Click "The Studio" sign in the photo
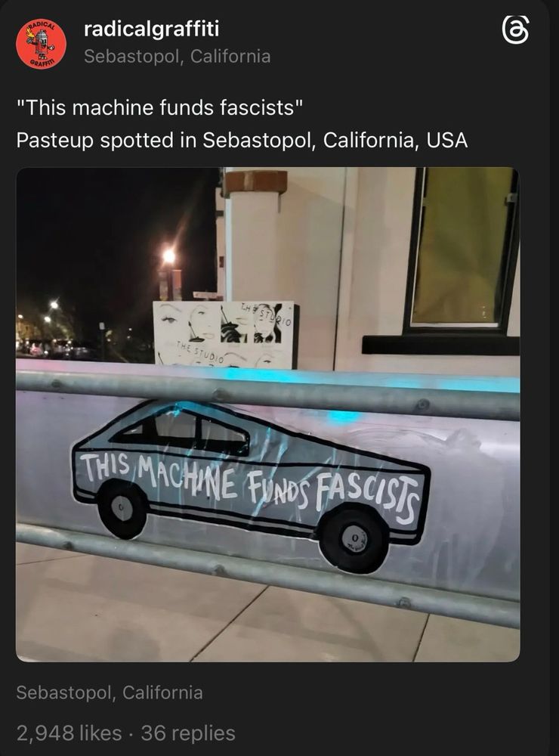The image size is (559, 756). coord(224,335)
